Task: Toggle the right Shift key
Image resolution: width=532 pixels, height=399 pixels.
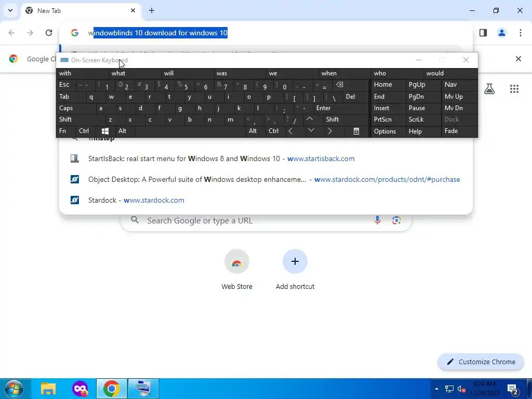Action: click(x=345, y=119)
